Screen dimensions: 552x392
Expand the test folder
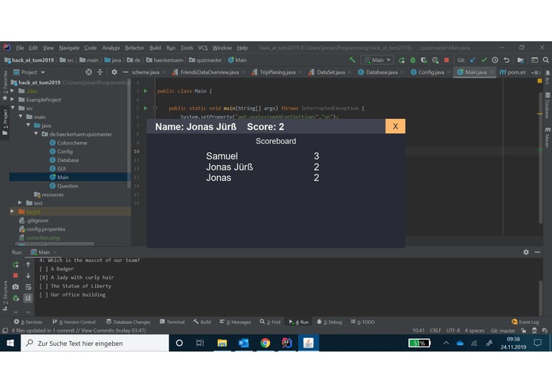[x=20, y=203]
